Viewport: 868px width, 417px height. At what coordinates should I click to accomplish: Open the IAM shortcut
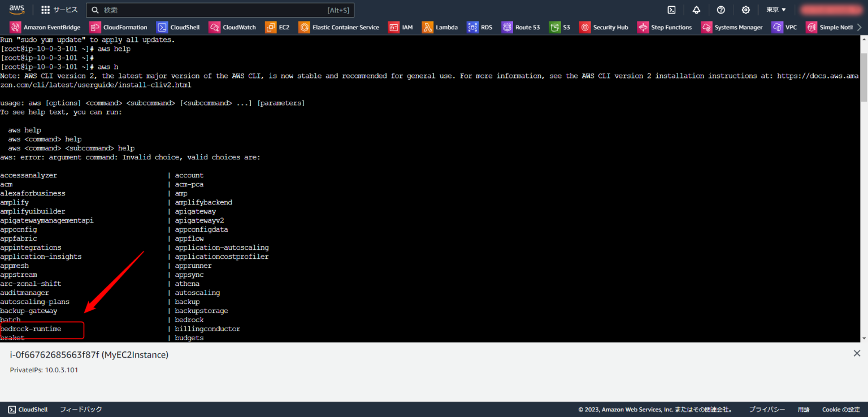click(401, 27)
